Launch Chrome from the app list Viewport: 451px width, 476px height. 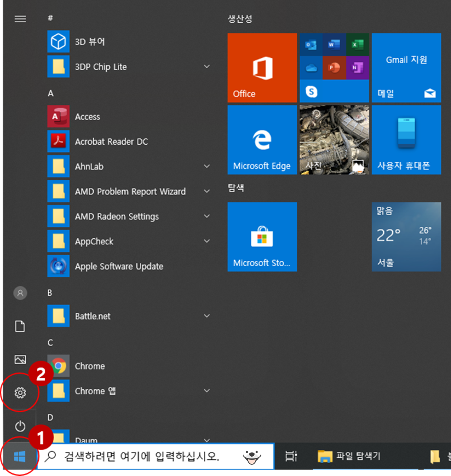(58, 366)
